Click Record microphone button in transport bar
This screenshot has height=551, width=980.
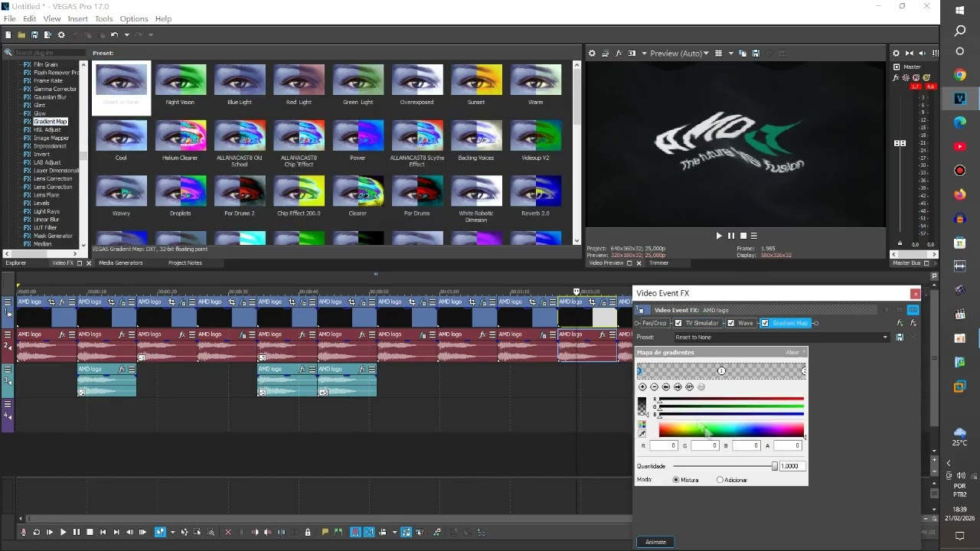23,532
